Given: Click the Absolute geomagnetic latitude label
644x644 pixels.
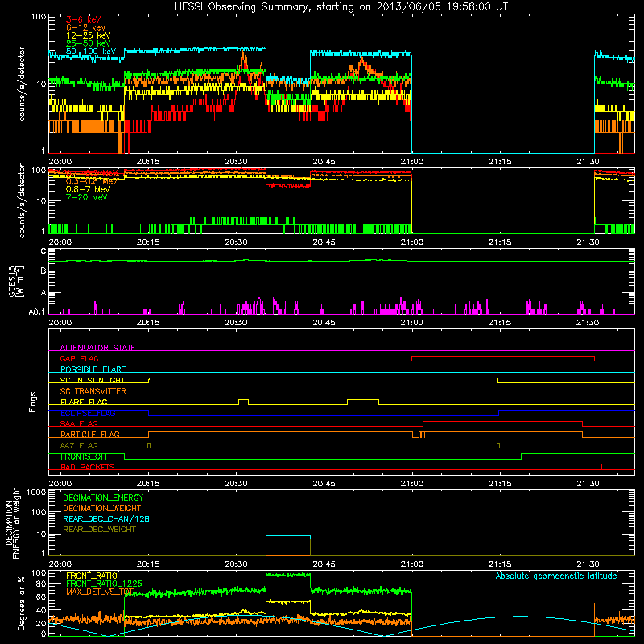Looking at the screenshot, I should tap(556, 576).
